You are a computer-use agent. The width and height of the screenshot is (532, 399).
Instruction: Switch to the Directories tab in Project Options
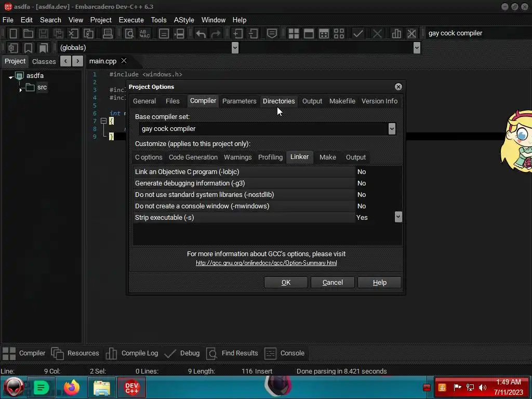(278, 101)
